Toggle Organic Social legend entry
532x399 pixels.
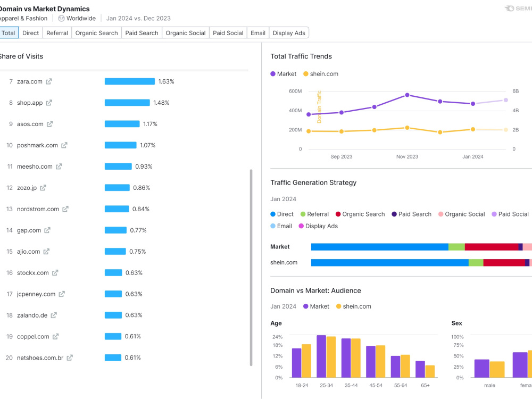[x=461, y=214]
